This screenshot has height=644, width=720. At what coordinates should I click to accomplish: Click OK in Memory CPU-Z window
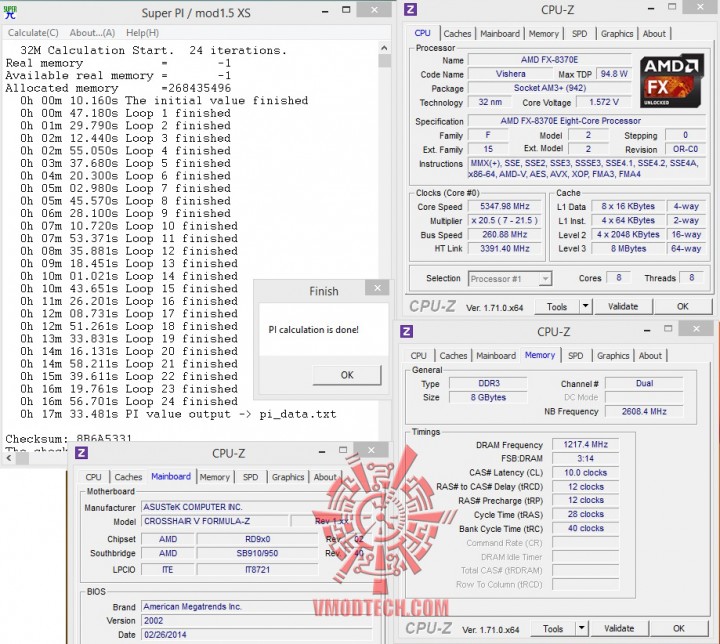coord(679,628)
